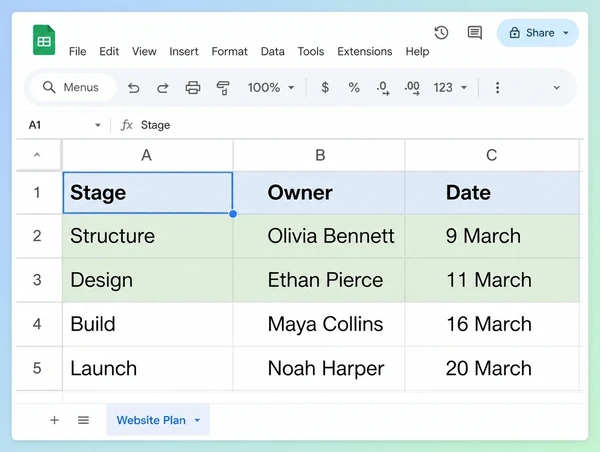Open the comments icon
This screenshot has height=452, width=600.
(x=474, y=33)
